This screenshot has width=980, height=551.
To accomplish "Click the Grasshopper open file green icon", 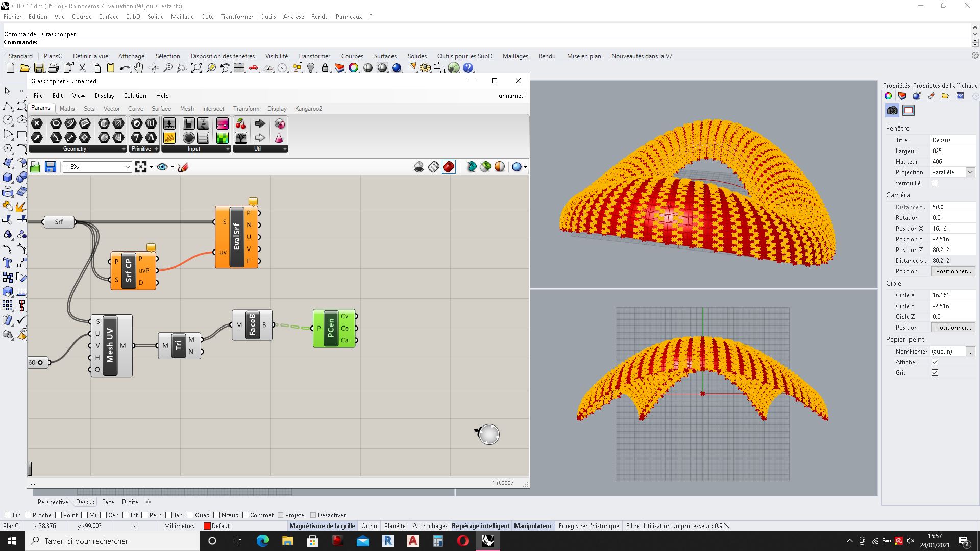I will pyautogui.click(x=35, y=167).
